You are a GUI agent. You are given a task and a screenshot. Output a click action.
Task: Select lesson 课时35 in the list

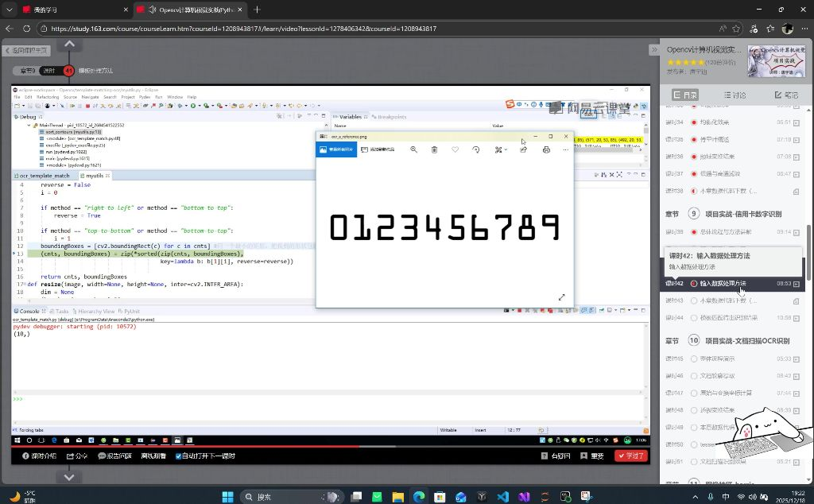(733, 140)
